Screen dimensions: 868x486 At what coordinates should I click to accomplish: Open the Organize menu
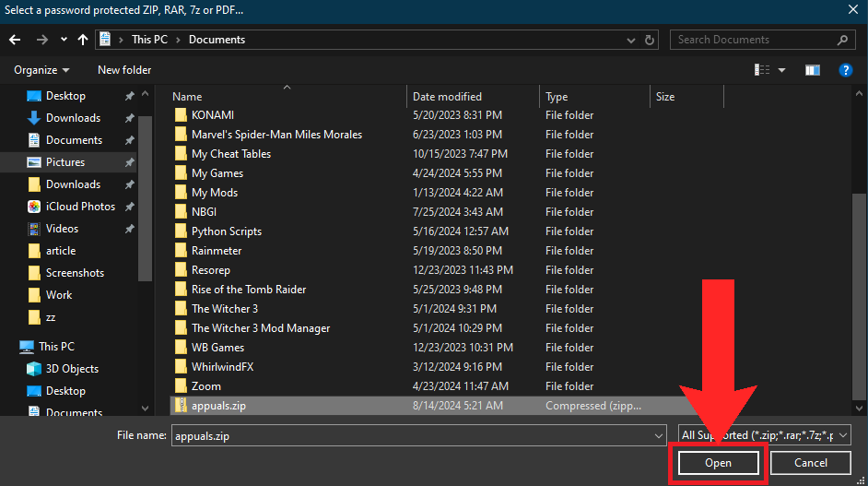click(41, 70)
